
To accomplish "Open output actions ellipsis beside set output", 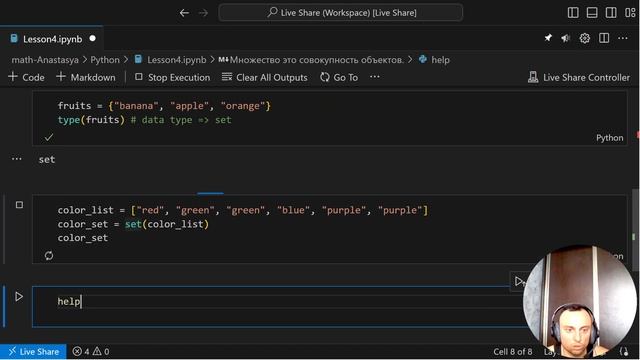I will 16,159.
